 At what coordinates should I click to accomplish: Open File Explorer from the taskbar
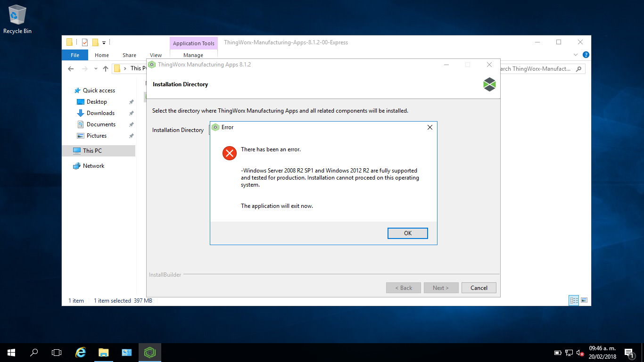(103, 352)
